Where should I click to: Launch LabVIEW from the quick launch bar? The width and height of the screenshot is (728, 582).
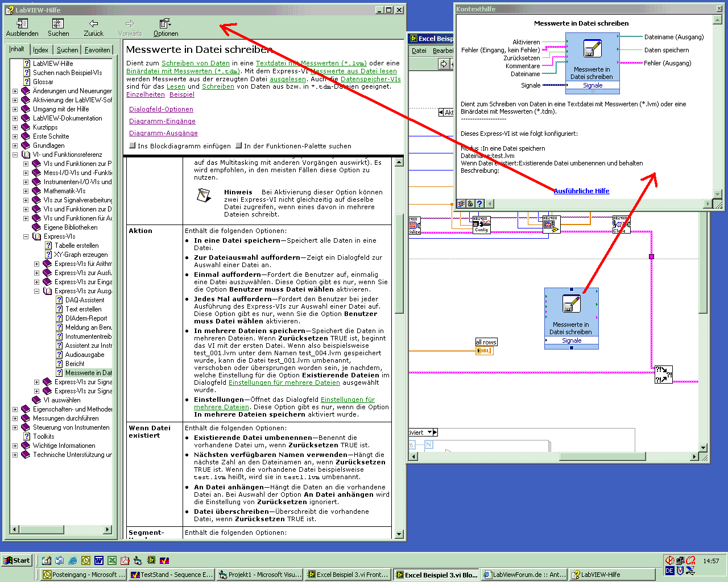[x=151, y=560]
